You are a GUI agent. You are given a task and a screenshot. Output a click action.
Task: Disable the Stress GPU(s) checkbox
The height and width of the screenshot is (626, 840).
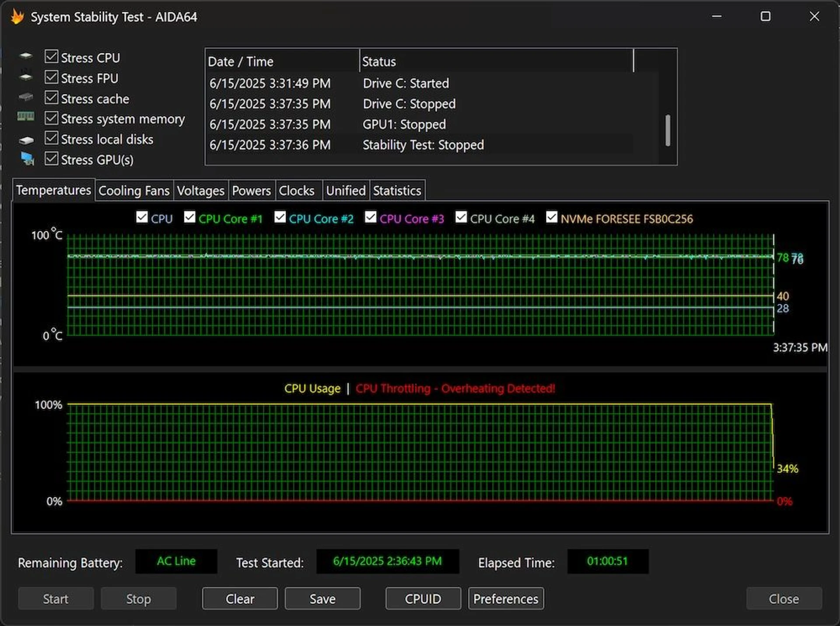[52, 159]
